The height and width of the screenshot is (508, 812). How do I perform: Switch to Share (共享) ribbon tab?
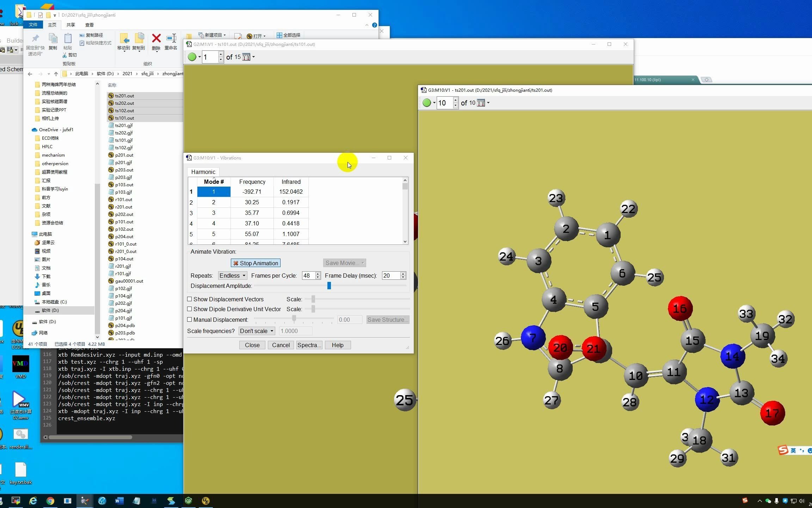tap(71, 25)
